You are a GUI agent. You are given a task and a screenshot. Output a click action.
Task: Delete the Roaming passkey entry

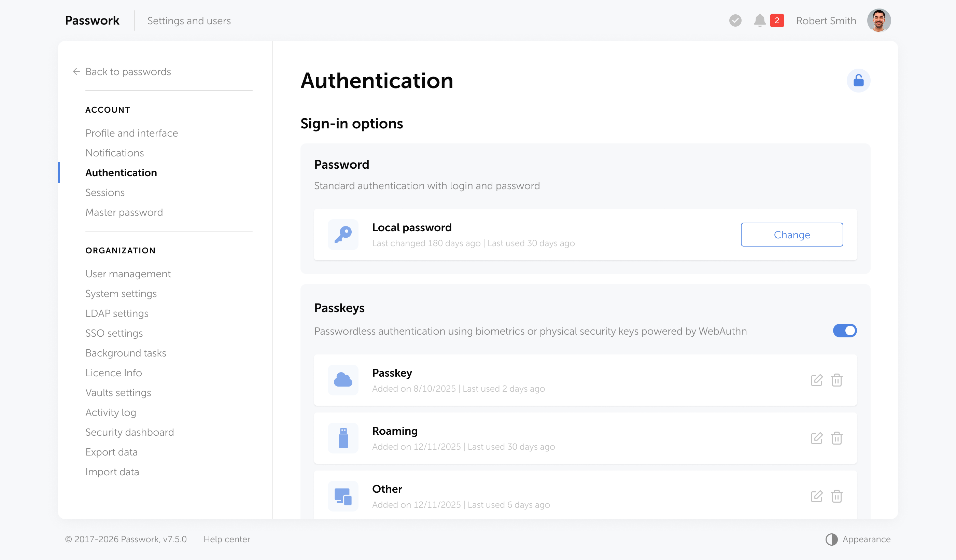tap(836, 438)
